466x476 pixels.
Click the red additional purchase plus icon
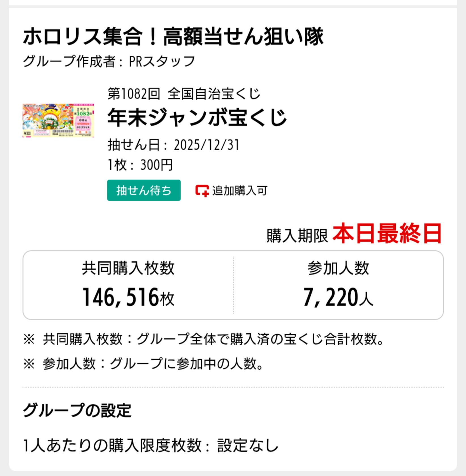click(202, 191)
